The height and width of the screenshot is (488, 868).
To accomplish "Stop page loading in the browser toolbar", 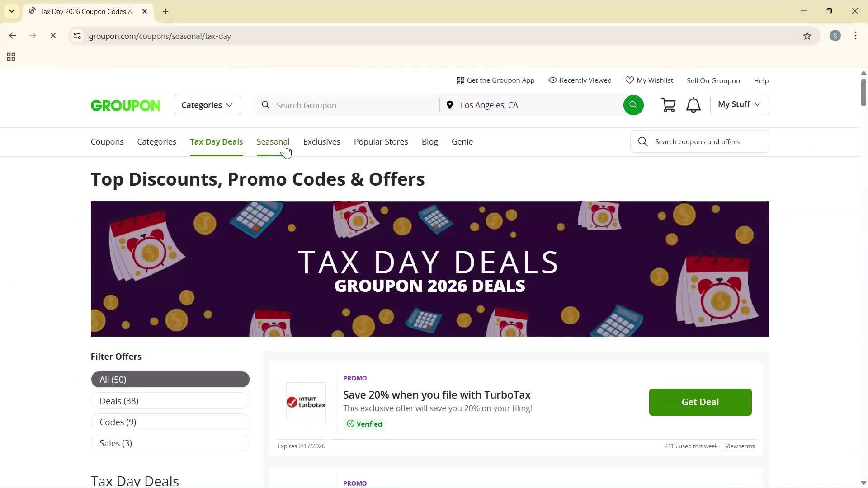I will tap(53, 36).
